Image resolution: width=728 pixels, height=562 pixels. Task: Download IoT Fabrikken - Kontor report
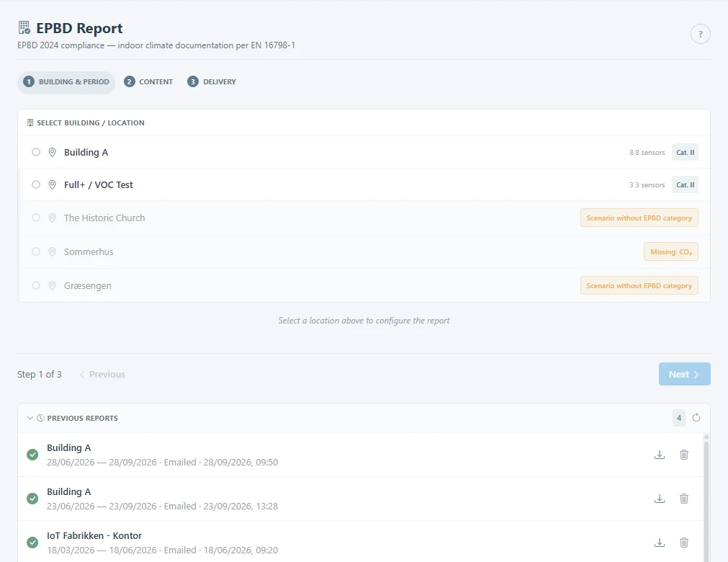[x=660, y=543]
